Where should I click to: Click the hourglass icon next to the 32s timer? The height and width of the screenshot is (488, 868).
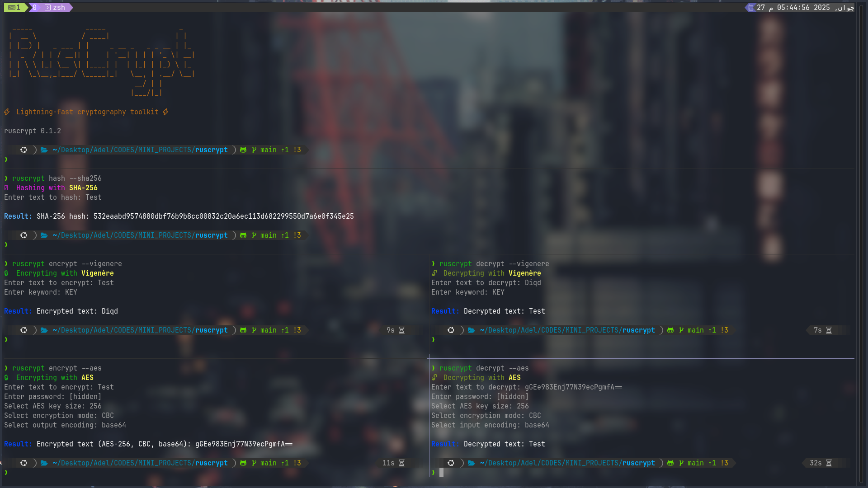click(x=830, y=463)
